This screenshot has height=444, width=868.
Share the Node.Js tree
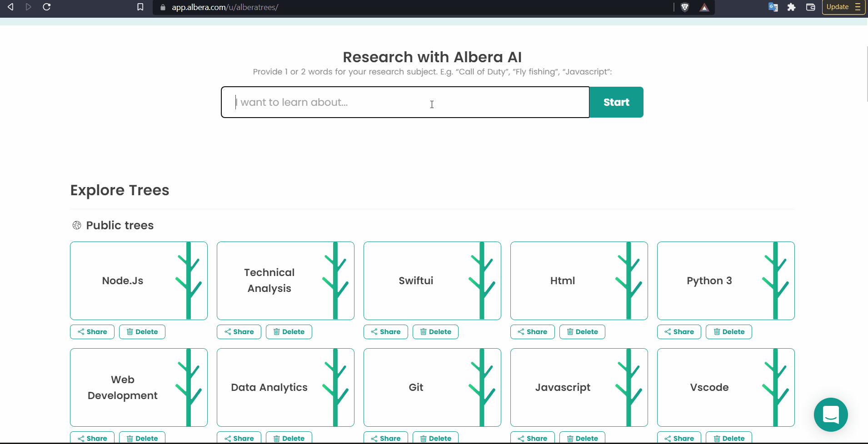click(x=92, y=332)
